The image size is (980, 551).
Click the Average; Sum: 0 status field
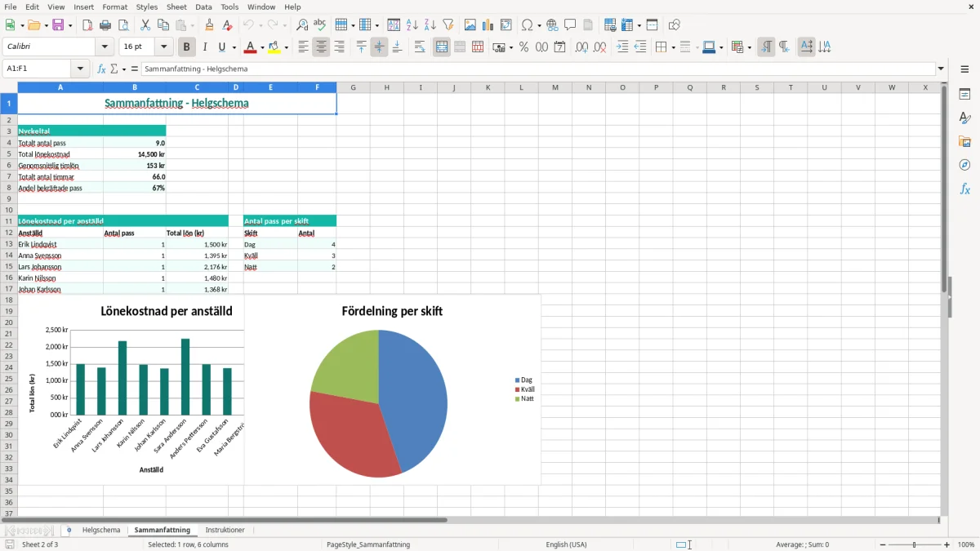pyautogui.click(x=802, y=544)
